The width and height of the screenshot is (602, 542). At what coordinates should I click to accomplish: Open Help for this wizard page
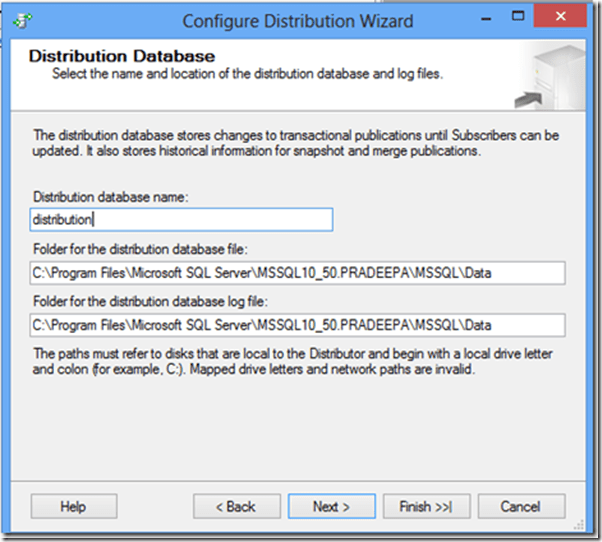[x=73, y=506]
